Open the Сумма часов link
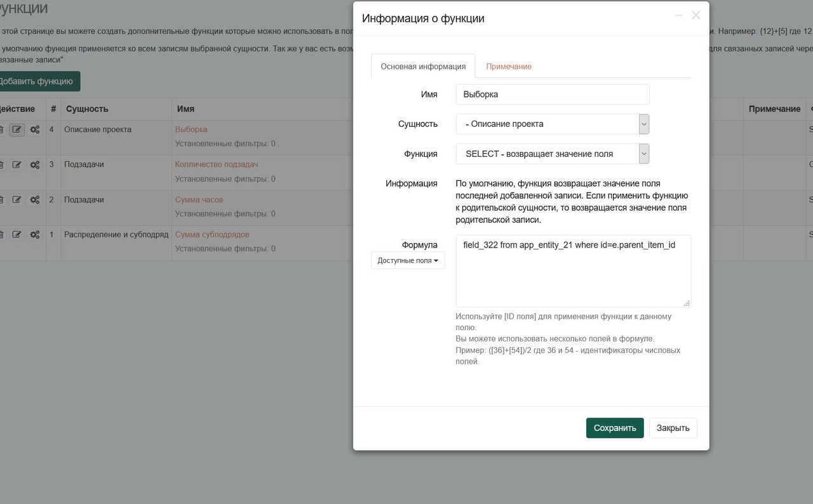 point(199,199)
